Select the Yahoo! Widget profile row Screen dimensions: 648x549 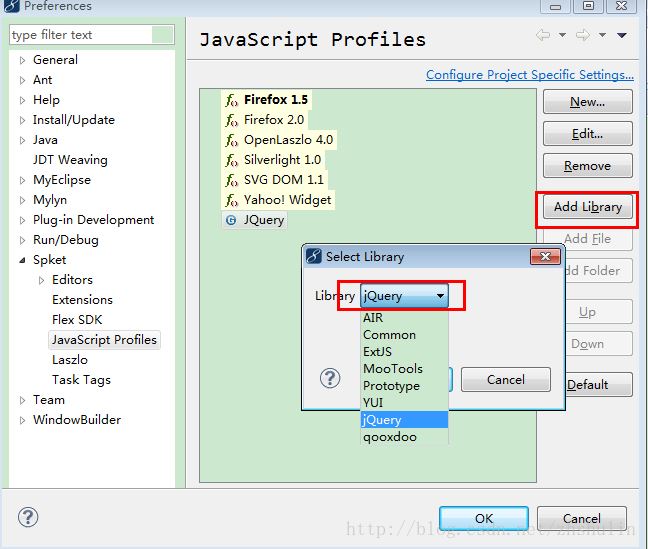point(279,200)
